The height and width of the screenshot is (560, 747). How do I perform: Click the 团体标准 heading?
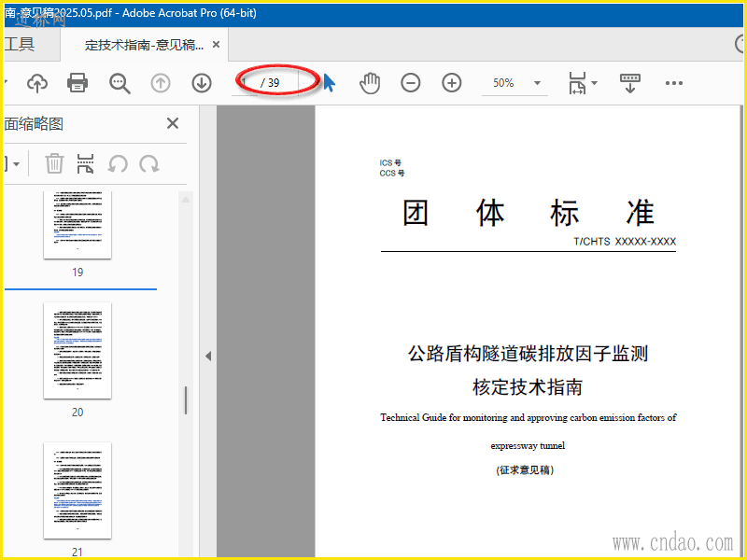[529, 213]
